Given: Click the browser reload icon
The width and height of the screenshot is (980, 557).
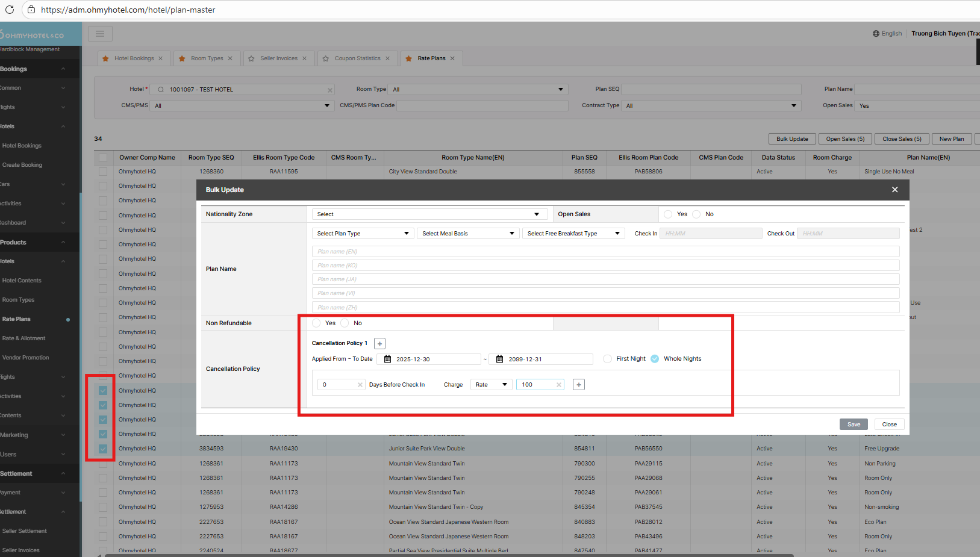Looking at the screenshot, I should (x=10, y=10).
